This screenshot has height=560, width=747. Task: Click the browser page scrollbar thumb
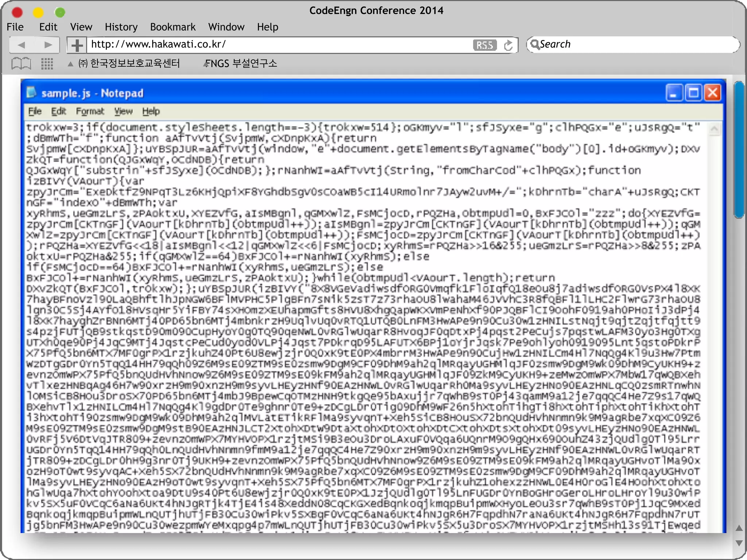tap(739, 149)
